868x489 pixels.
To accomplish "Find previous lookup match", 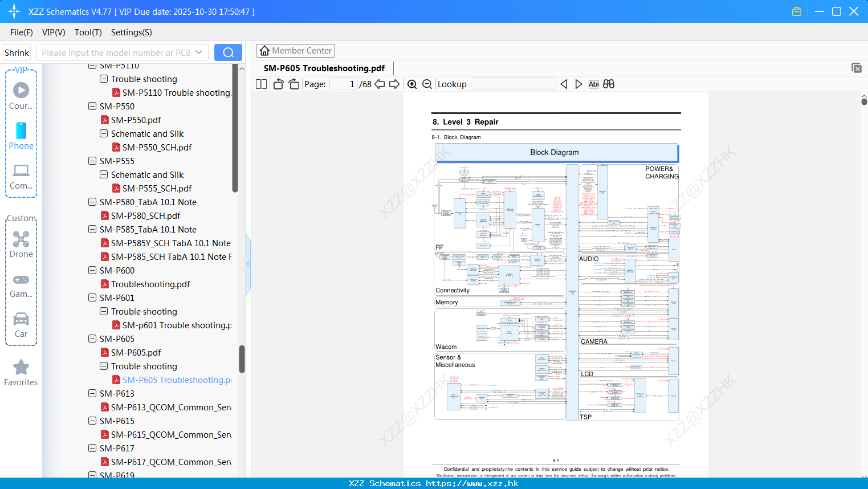I will [x=564, y=84].
